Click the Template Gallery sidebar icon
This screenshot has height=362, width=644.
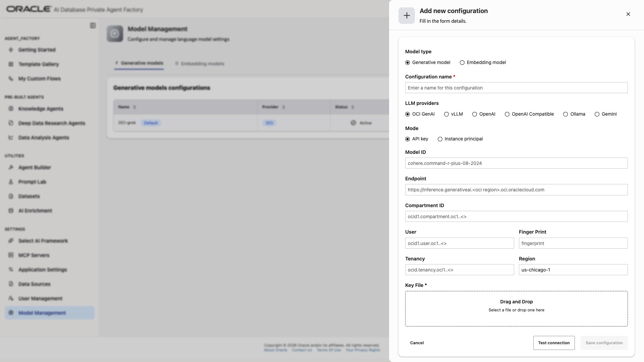click(11, 64)
